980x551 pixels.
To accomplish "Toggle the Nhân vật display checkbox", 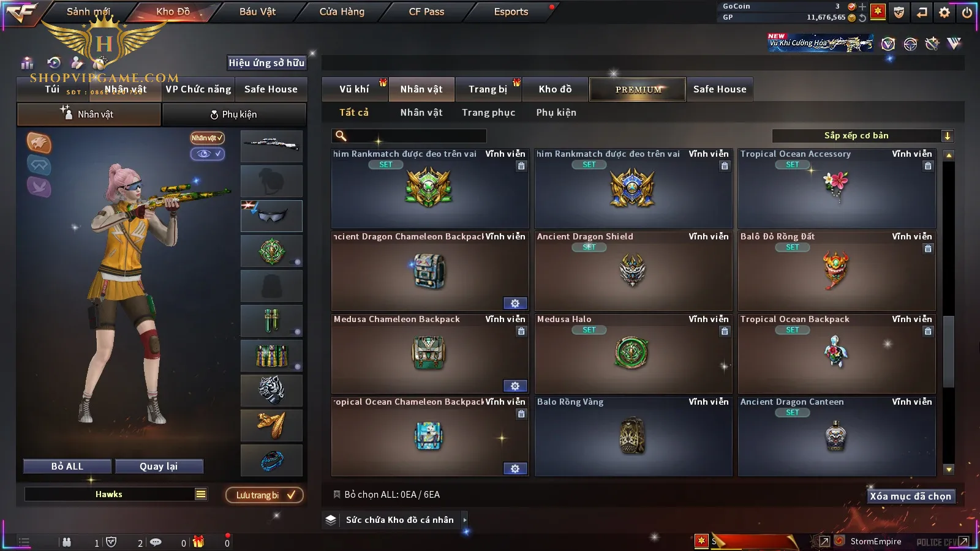I will coord(208,138).
